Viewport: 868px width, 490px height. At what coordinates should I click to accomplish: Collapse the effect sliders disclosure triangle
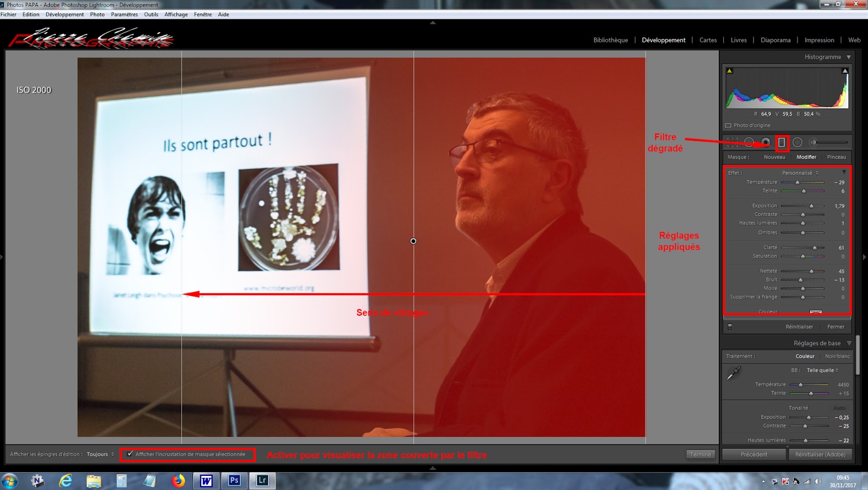(844, 173)
